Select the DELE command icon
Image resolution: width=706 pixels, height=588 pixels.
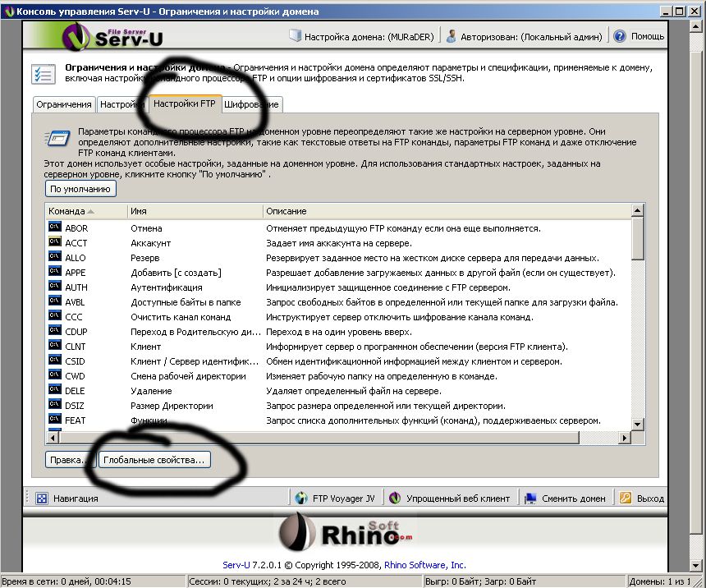[55, 391]
